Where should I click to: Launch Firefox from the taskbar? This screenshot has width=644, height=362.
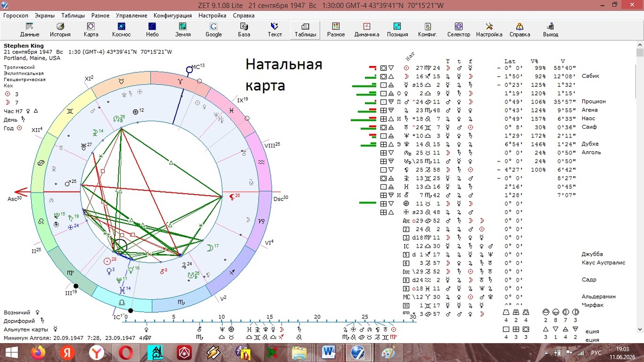39,353
